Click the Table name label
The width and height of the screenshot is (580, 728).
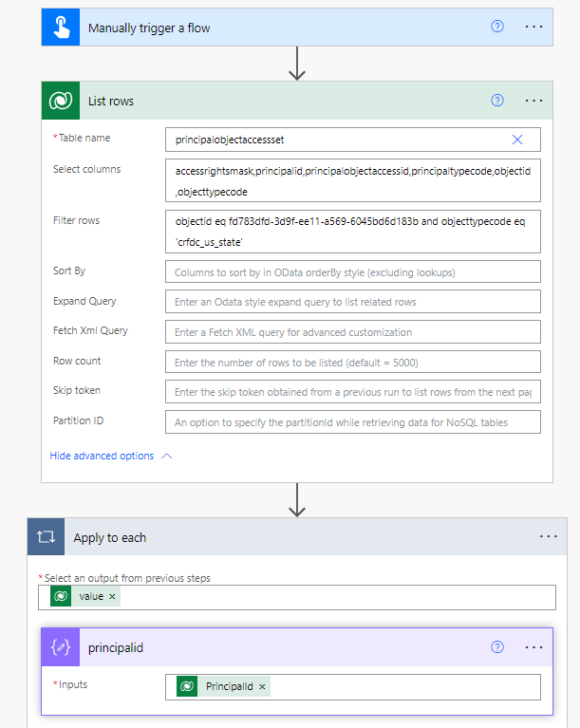point(84,138)
